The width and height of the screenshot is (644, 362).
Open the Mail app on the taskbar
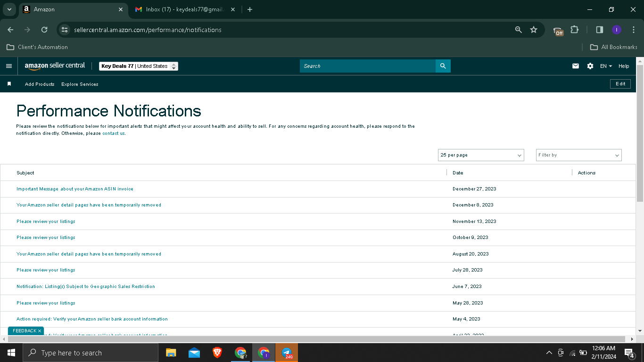point(194,353)
